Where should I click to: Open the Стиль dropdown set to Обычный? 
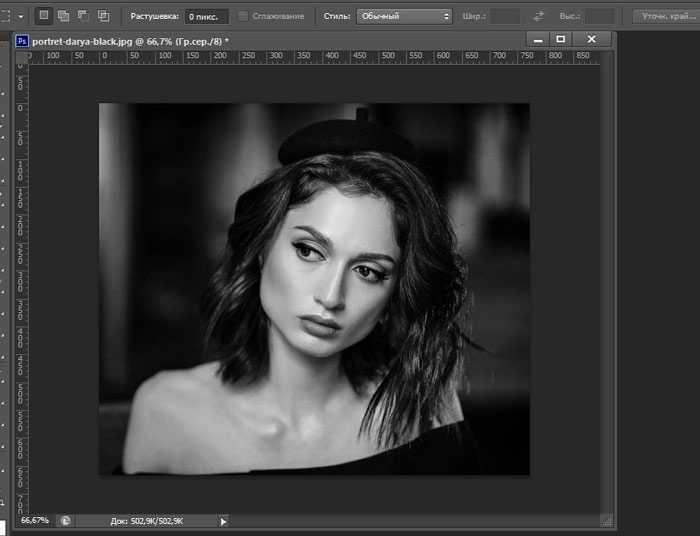404,17
